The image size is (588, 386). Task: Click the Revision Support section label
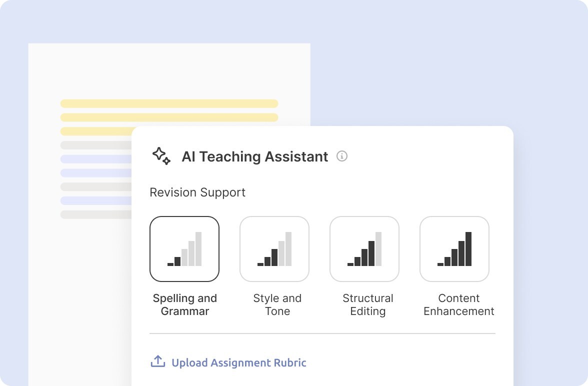click(197, 192)
